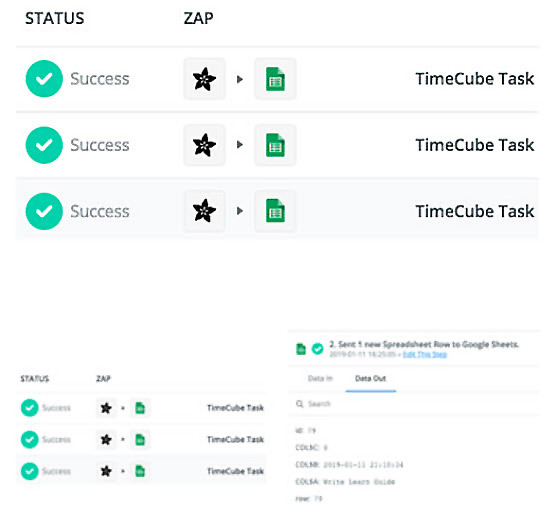
Task: Click the Google Sheets icon in first large row
Action: [275, 79]
